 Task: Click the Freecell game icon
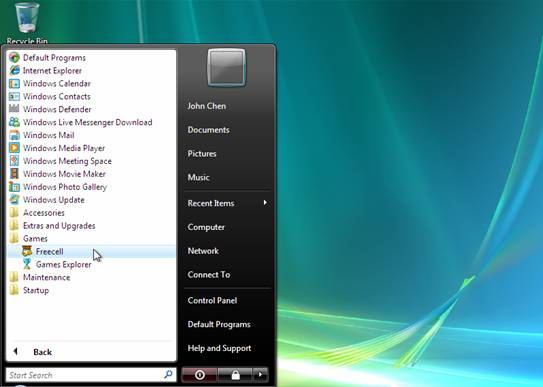[27, 251]
